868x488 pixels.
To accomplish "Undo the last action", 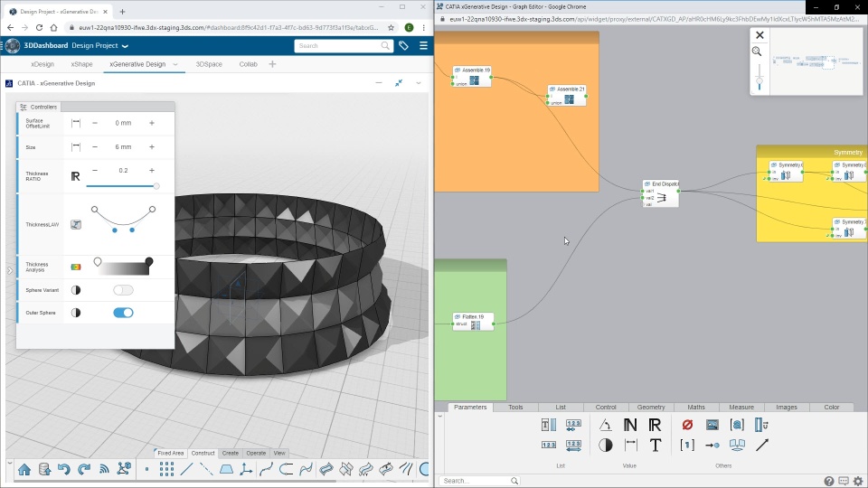I will click(64, 470).
